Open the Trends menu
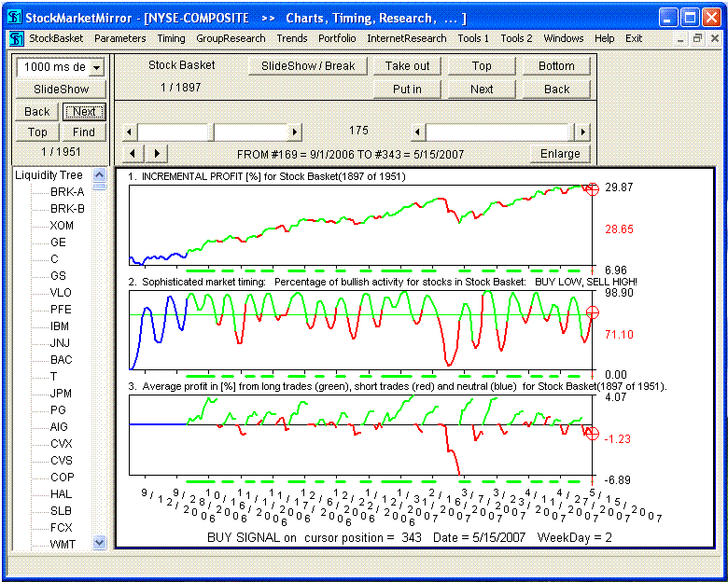 click(x=292, y=38)
